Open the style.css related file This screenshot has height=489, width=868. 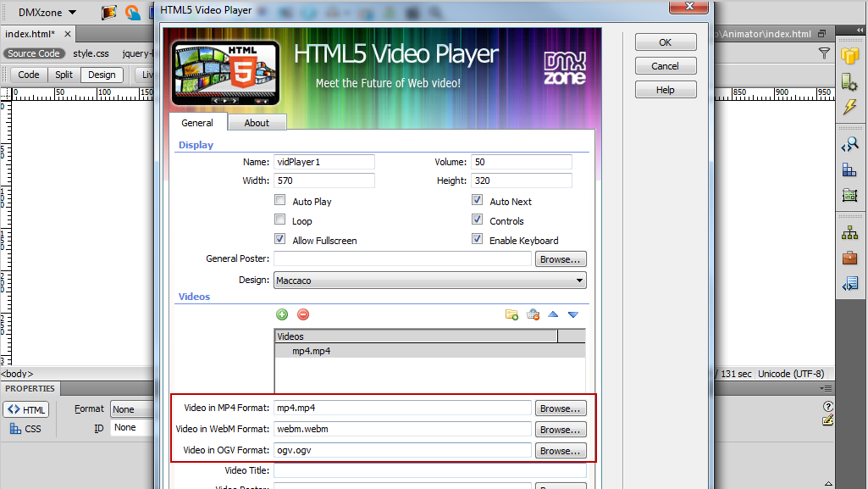pos(91,53)
